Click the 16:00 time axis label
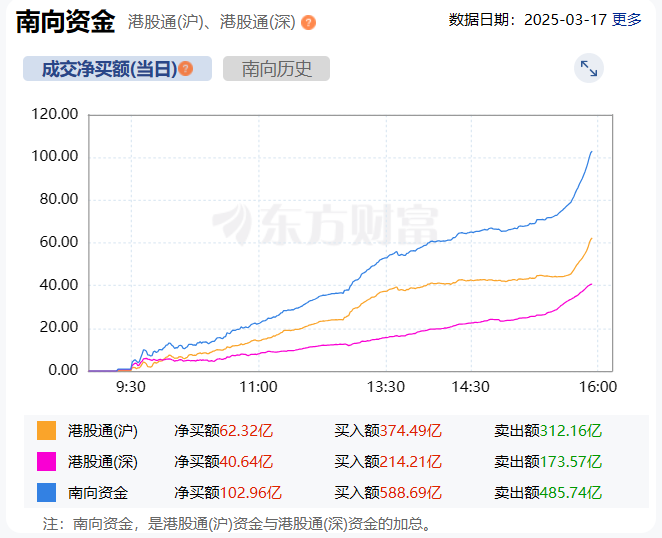This screenshot has height=538, width=662. tap(598, 386)
